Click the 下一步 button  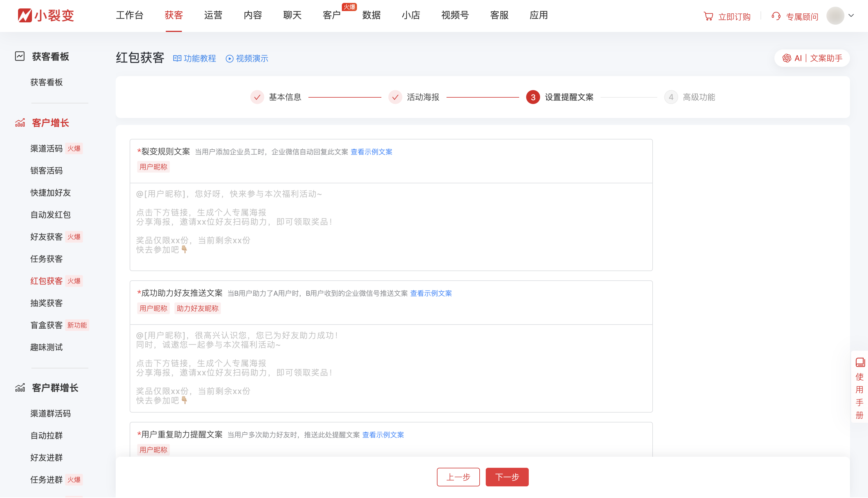point(507,477)
